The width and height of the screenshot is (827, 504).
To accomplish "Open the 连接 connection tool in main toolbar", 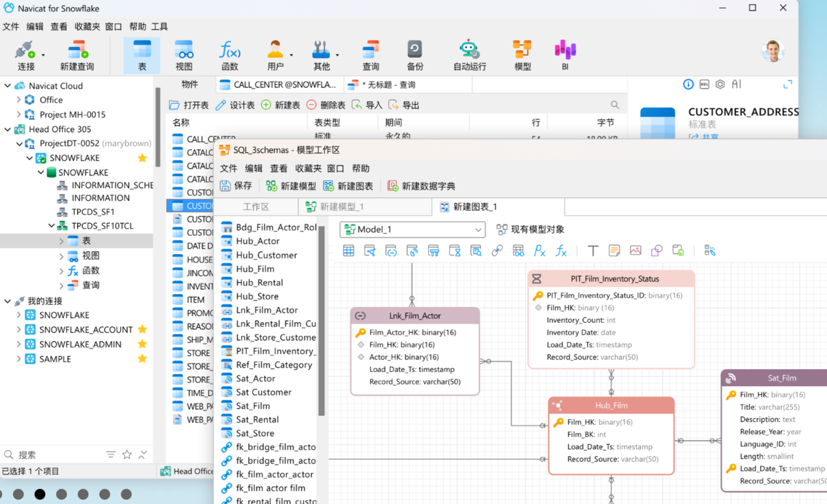I will (25, 55).
